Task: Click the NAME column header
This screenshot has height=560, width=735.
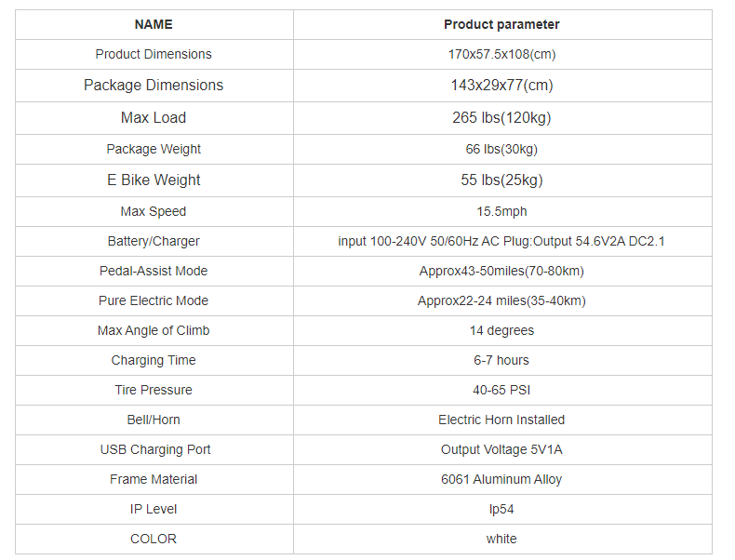Action: pos(154,24)
